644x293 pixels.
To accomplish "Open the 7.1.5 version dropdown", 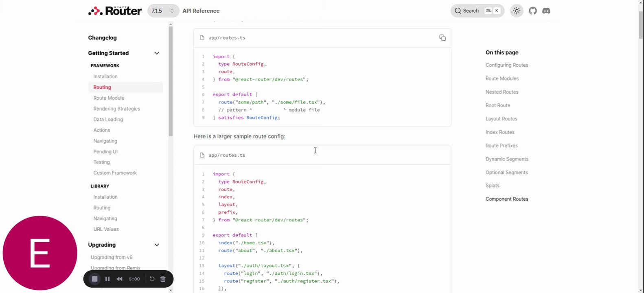I will tap(163, 11).
